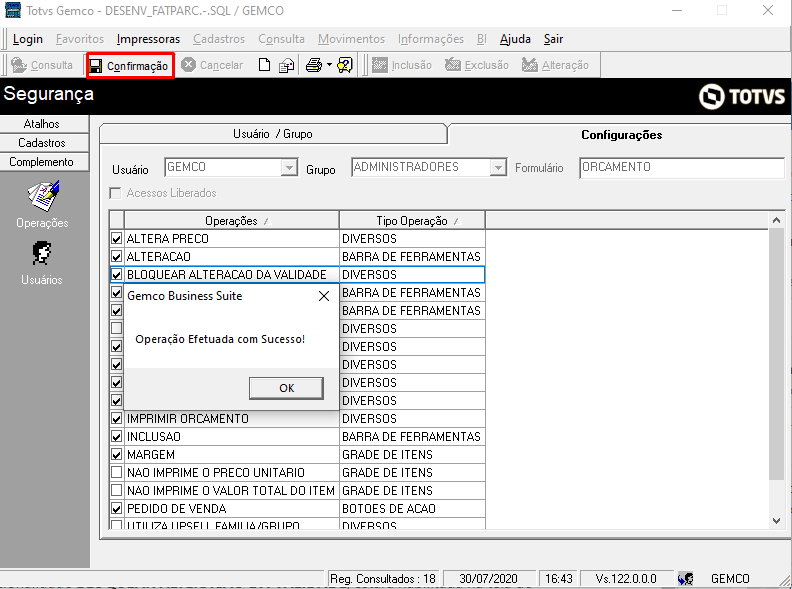Open the Operações sidebar icon
The height and width of the screenshot is (589, 792).
pyautogui.click(x=42, y=196)
